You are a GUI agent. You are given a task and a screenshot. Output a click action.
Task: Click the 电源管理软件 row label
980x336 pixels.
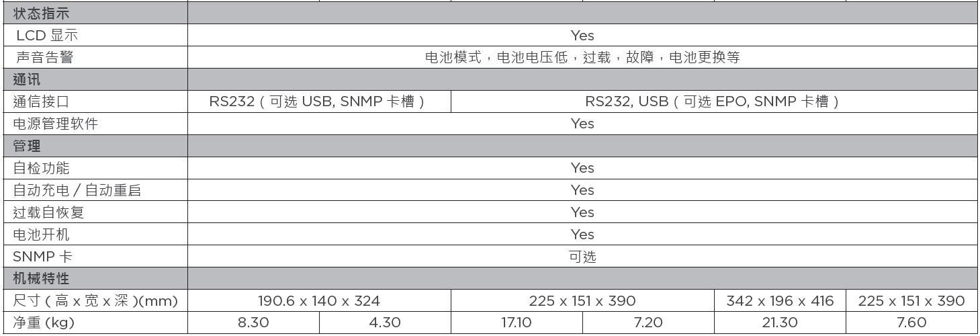(x=55, y=124)
